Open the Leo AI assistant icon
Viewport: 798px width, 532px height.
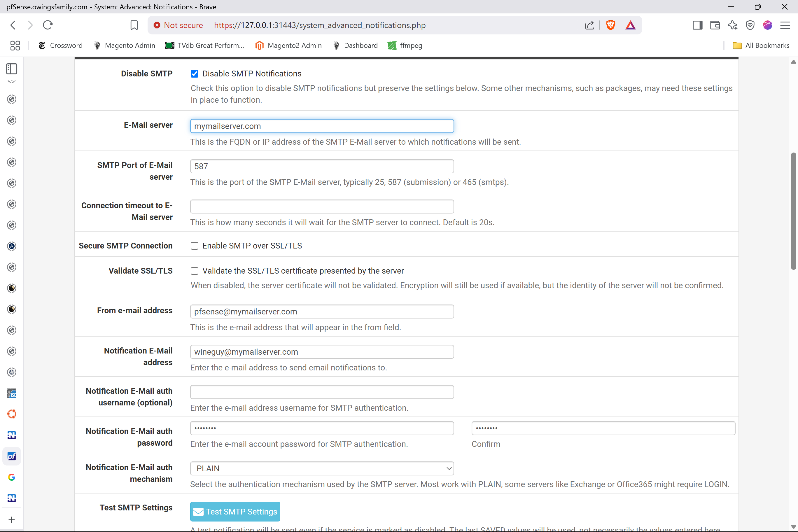[732, 25]
